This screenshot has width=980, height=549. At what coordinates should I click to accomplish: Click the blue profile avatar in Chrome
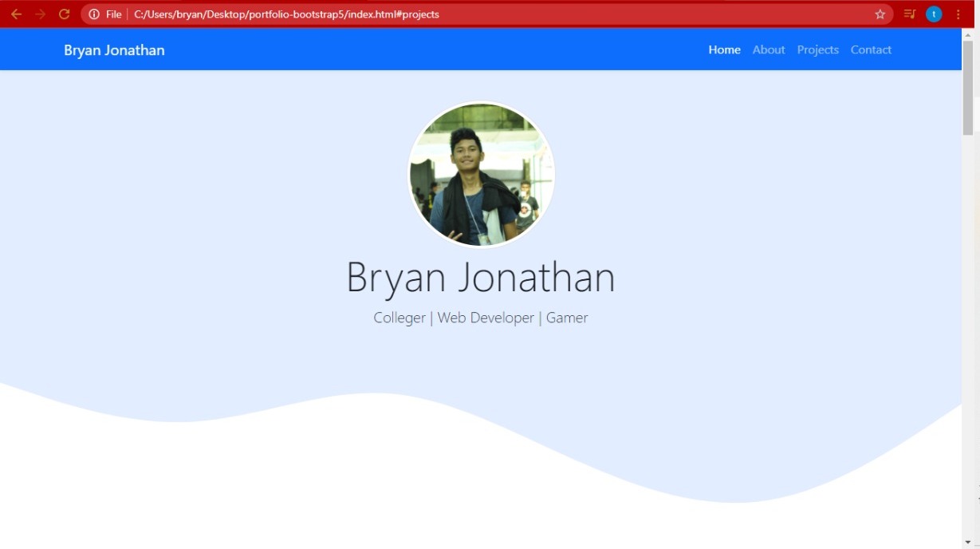pyautogui.click(x=933, y=14)
